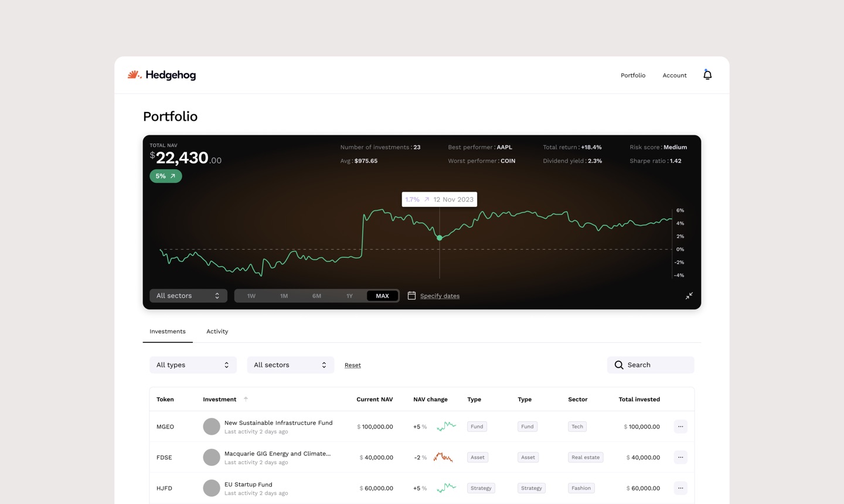Click sort arrow next to Investment column header
This screenshot has width=844, height=504.
(246, 399)
